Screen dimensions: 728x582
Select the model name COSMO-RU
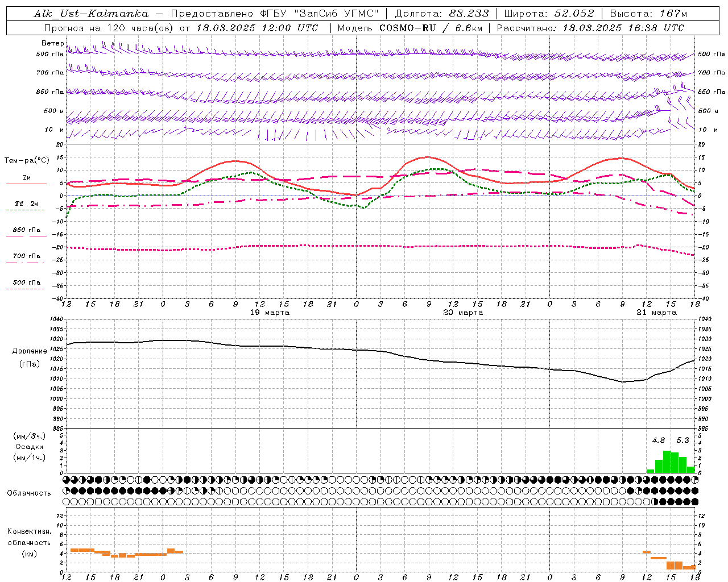click(408, 28)
